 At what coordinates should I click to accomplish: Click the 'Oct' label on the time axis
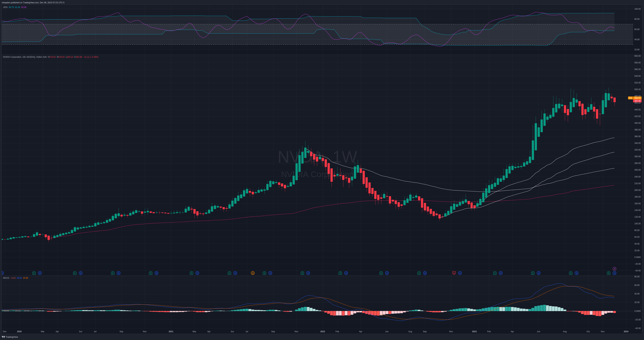click(588, 331)
